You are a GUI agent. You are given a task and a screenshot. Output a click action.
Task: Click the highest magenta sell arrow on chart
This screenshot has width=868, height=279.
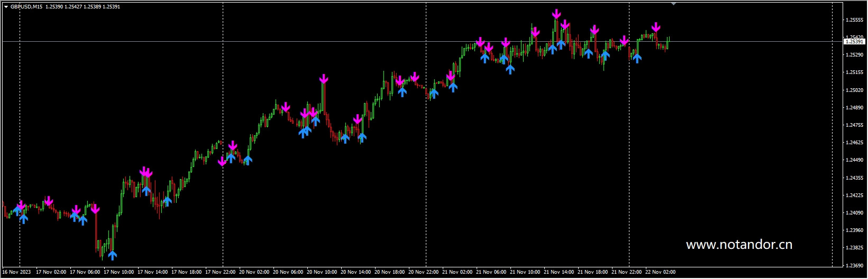coord(556,14)
